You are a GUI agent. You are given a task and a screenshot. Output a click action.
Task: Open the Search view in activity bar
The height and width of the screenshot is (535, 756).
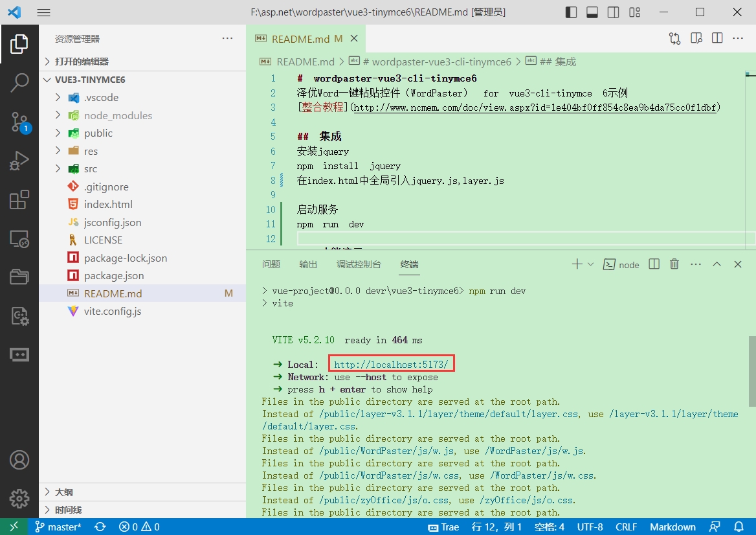pos(19,82)
